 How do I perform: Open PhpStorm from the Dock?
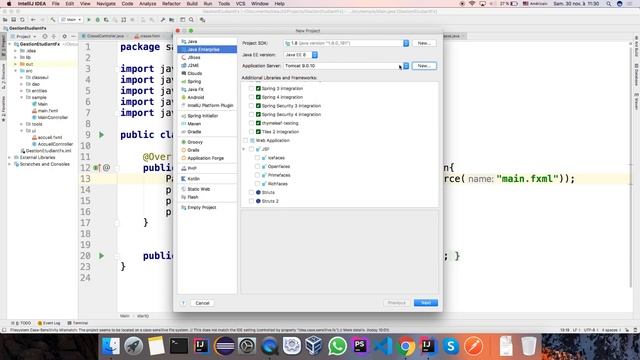[x=360, y=346]
